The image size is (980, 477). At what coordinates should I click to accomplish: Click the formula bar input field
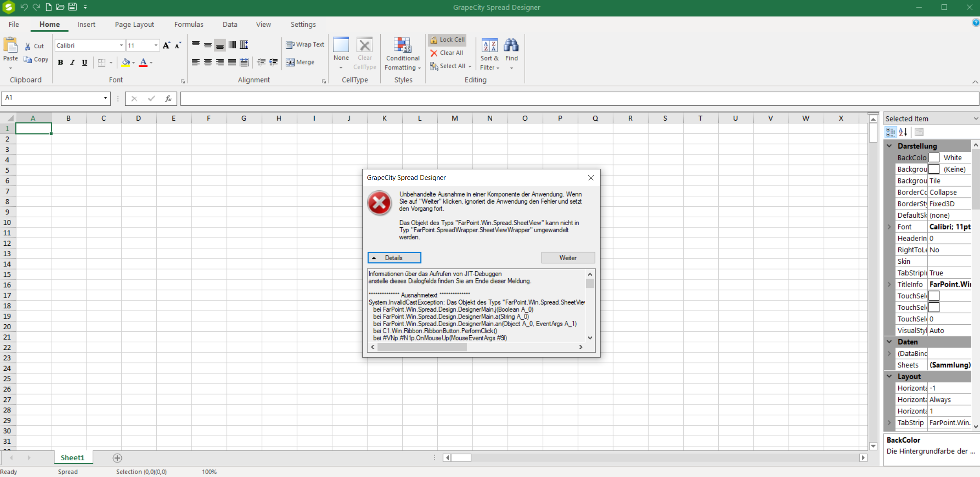point(580,99)
